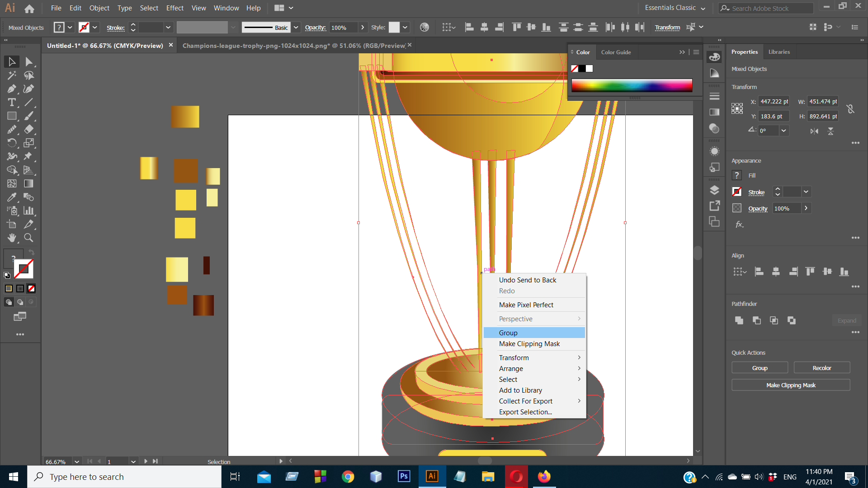Select the Magic Wand tool
868x488 pixels.
[x=12, y=75]
